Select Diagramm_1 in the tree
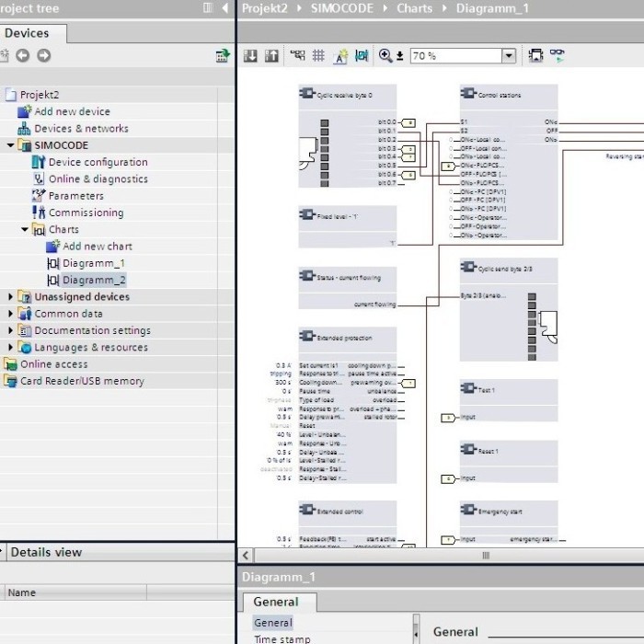 (x=94, y=263)
